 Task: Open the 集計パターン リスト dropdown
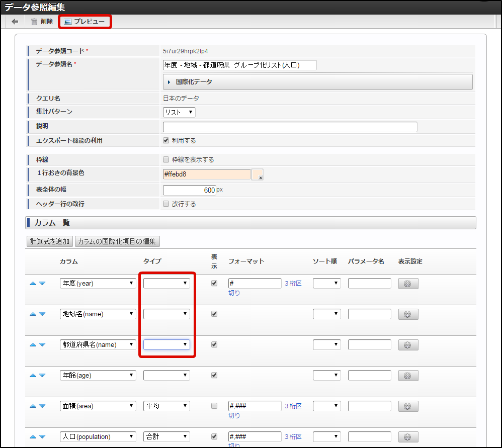click(179, 113)
